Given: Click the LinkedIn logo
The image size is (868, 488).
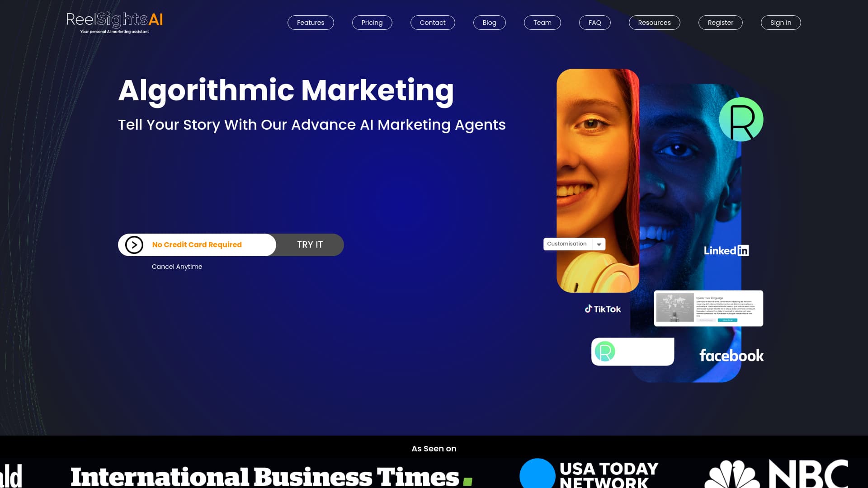Looking at the screenshot, I should pos(726,251).
